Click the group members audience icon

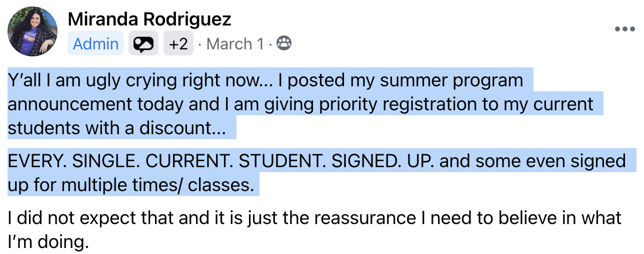coord(284,44)
